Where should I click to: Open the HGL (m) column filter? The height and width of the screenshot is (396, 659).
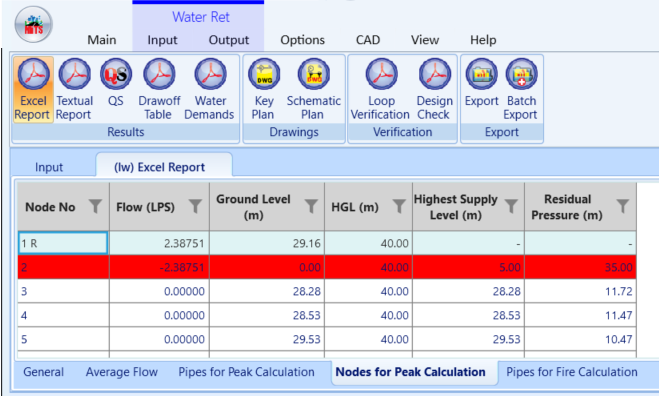coord(399,206)
